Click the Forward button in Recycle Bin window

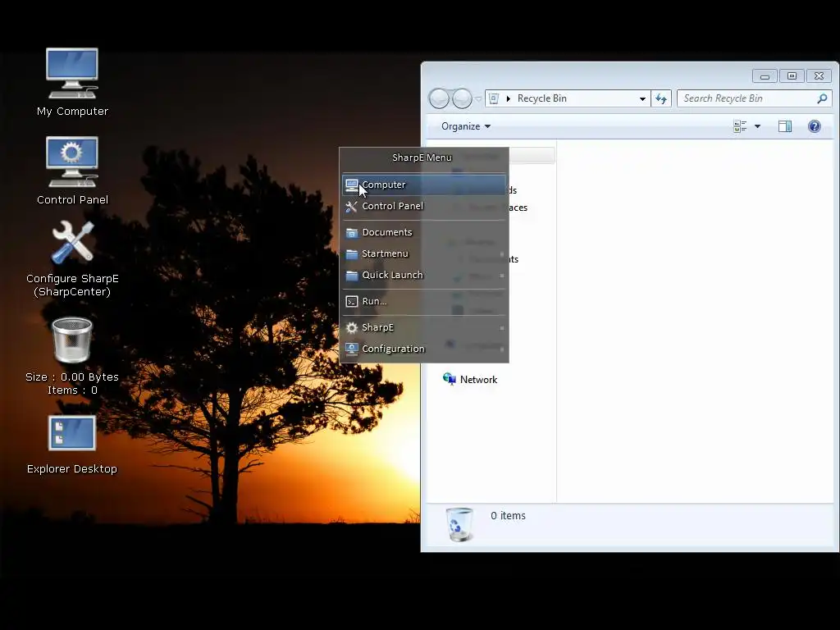(462, 98)
